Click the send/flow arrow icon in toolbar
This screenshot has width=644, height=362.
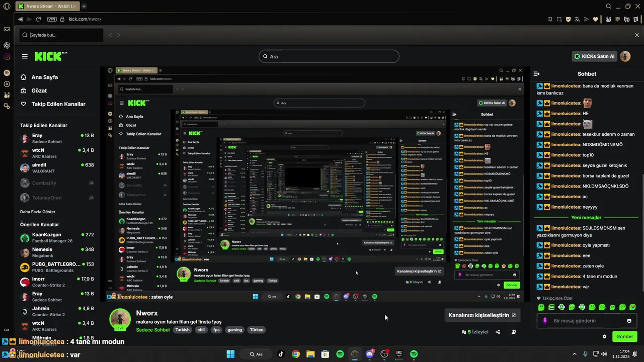point(586,19)
